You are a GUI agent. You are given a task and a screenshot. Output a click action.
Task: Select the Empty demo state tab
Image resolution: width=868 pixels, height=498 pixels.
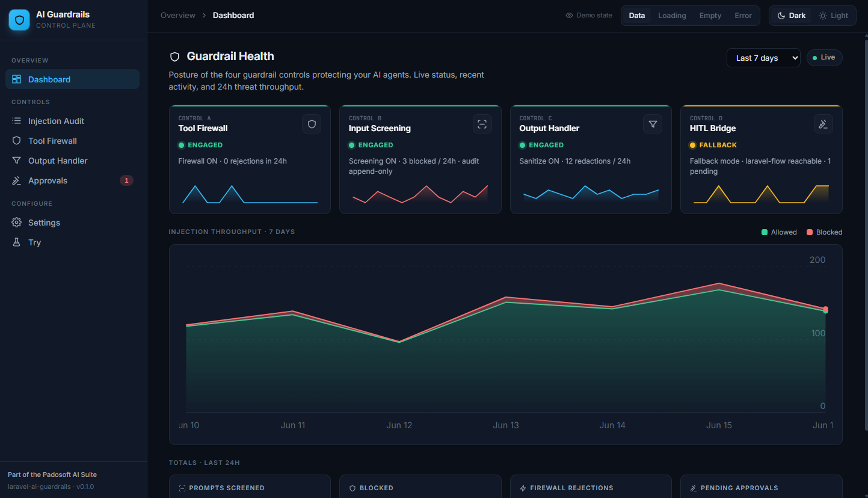710,16
